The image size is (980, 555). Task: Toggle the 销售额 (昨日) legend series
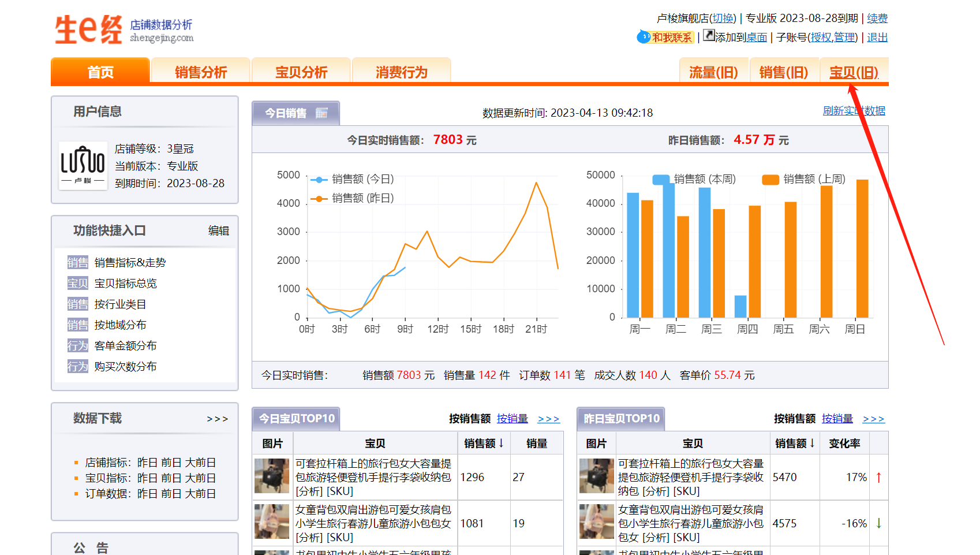(352, 198)
